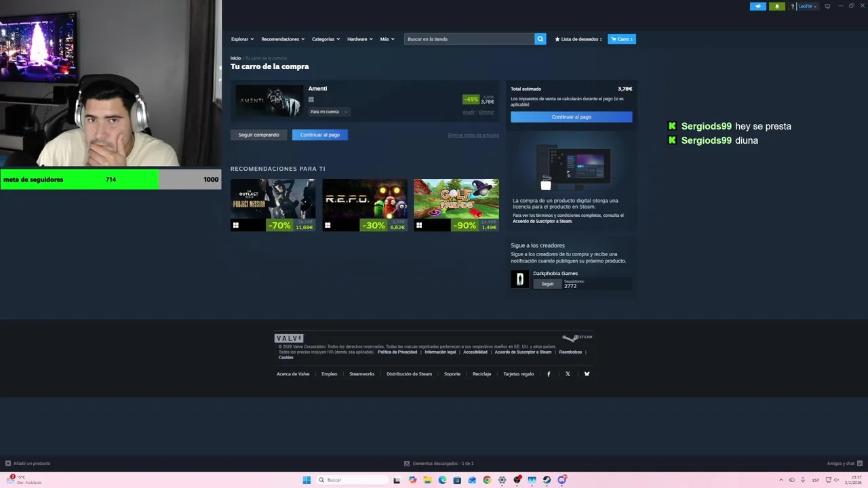The height and width of the screenshot is (488, 868).
Task: Click 'Eliminar todos los artículos' link
Action: point(473,135)
